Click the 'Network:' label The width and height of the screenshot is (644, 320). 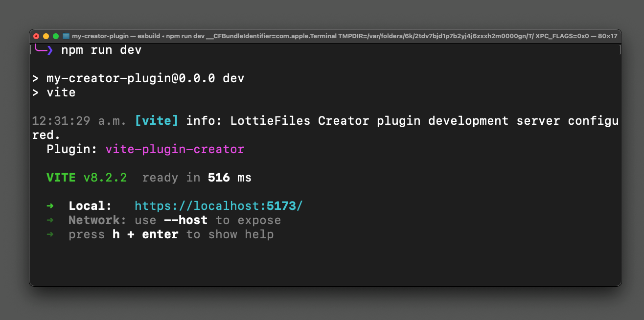tap(97, 220)
